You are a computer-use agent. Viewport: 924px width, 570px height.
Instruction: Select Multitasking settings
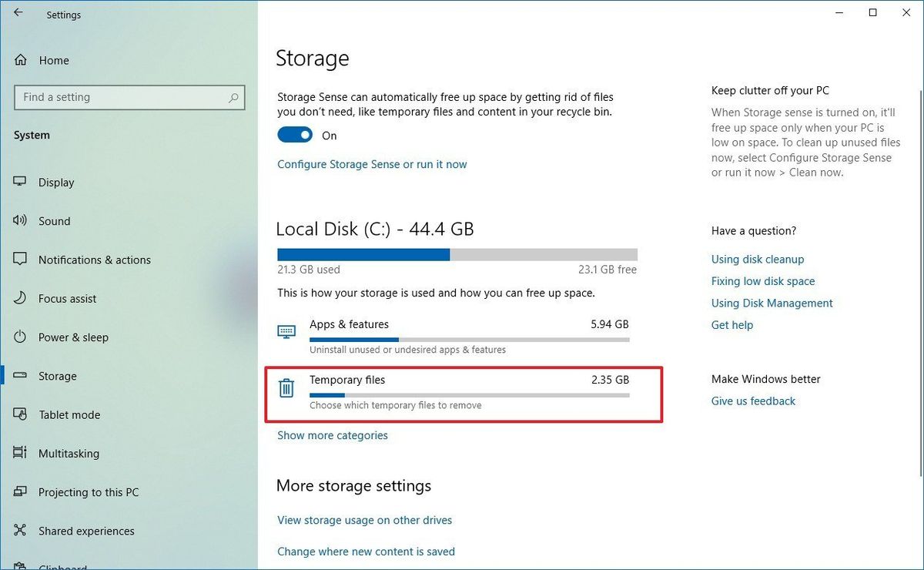(69, 454)
